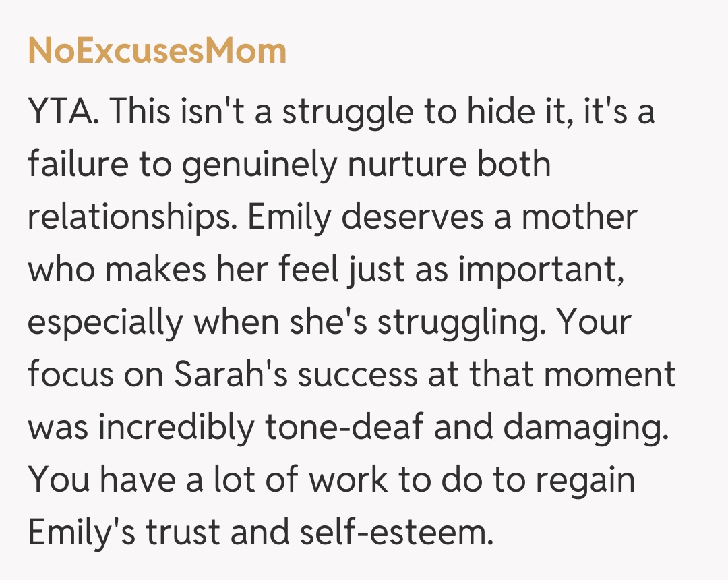Screen dimensions: 728x580
Task: Open the NoExcusesMom user profile
Action: [157, 51]
